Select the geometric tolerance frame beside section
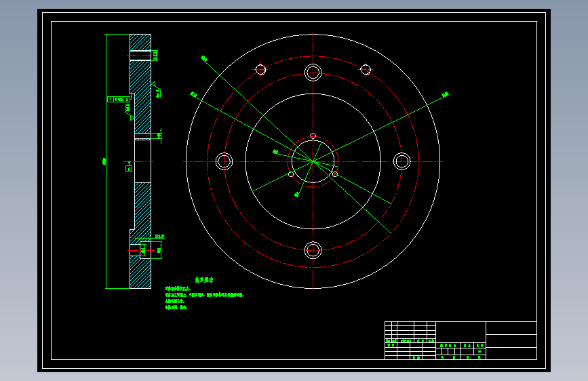The image size is (588, 381). (x=119, y=100)
